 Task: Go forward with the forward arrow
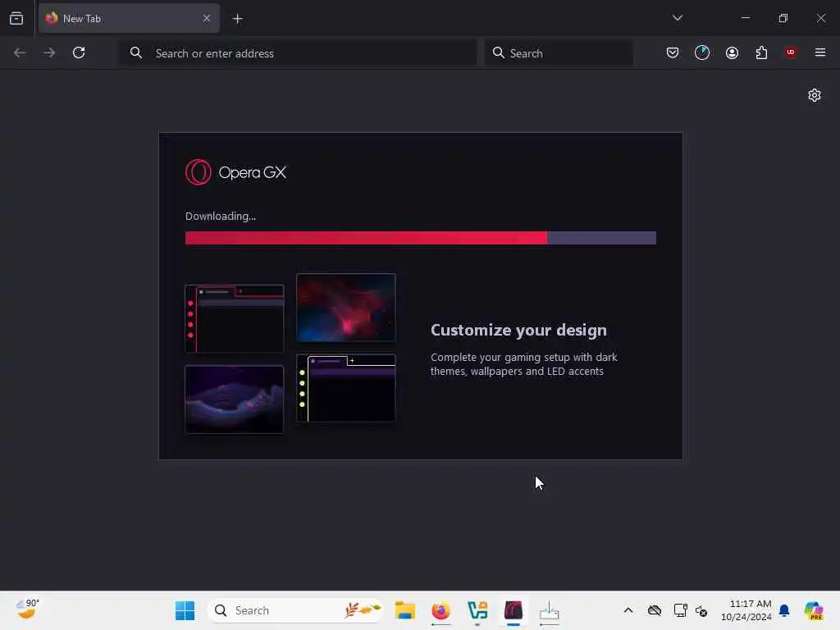click(49, 52)
